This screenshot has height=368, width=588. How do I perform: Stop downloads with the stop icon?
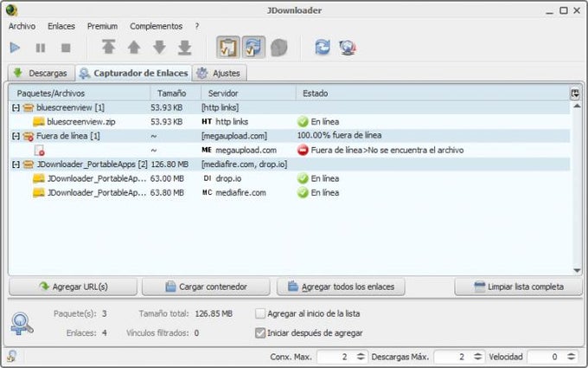click(66, 48)
